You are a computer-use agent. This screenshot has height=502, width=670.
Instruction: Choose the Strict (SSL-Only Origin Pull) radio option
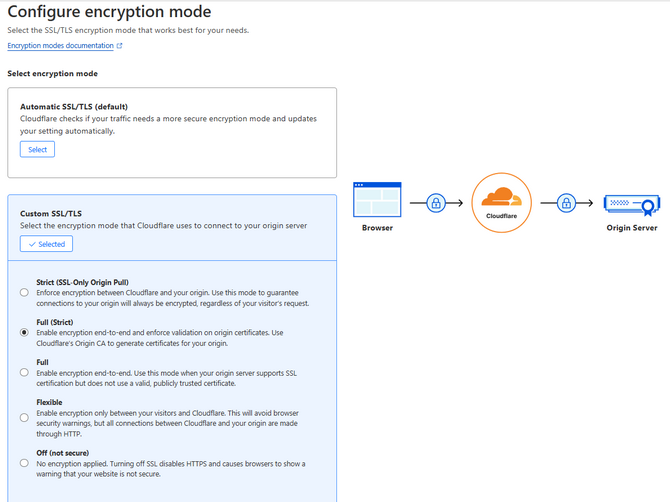pos(24,293)
